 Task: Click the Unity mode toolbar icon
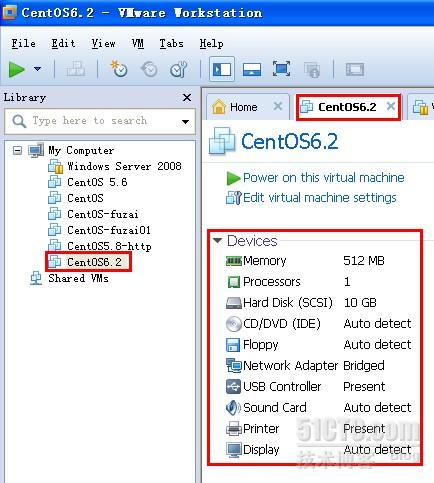click(x=312, y=70)
